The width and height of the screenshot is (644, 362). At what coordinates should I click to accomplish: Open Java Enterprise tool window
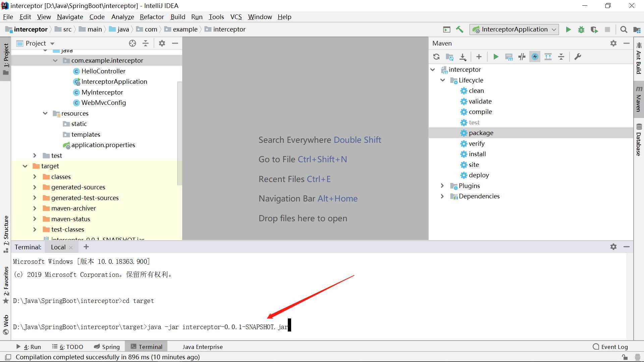[x=202, y=347]
